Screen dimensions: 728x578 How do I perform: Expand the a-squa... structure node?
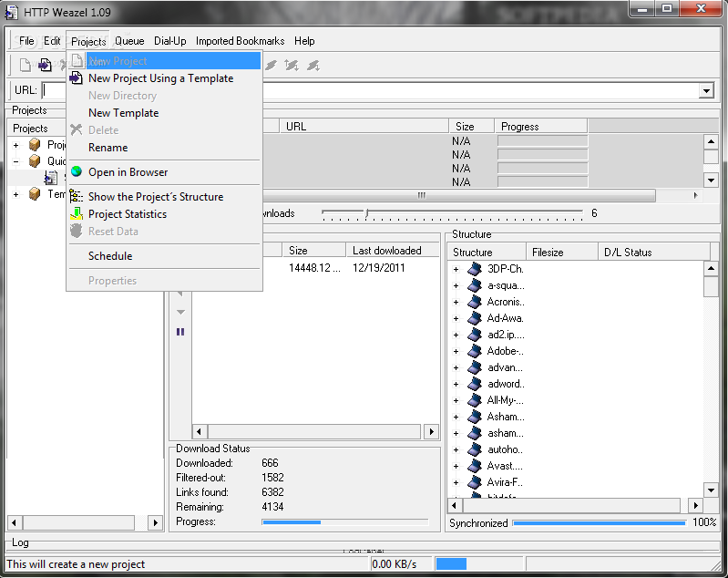[456, 285]
